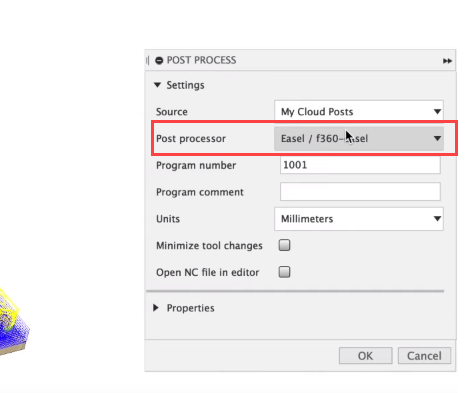Click the Settings section label
Viewport: 469px width, 393px height.
(x=185, y=85)
